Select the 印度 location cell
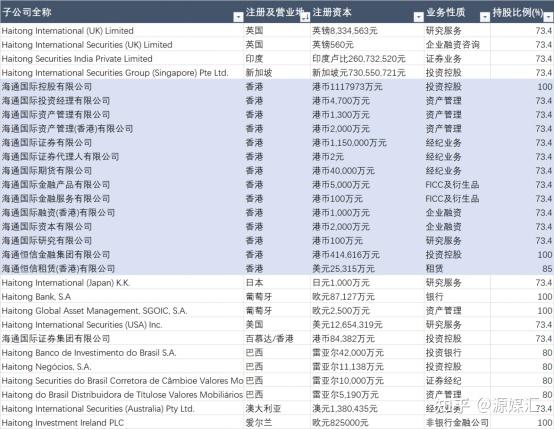Viewport: 554px width, 429px height. click(277, 59)
